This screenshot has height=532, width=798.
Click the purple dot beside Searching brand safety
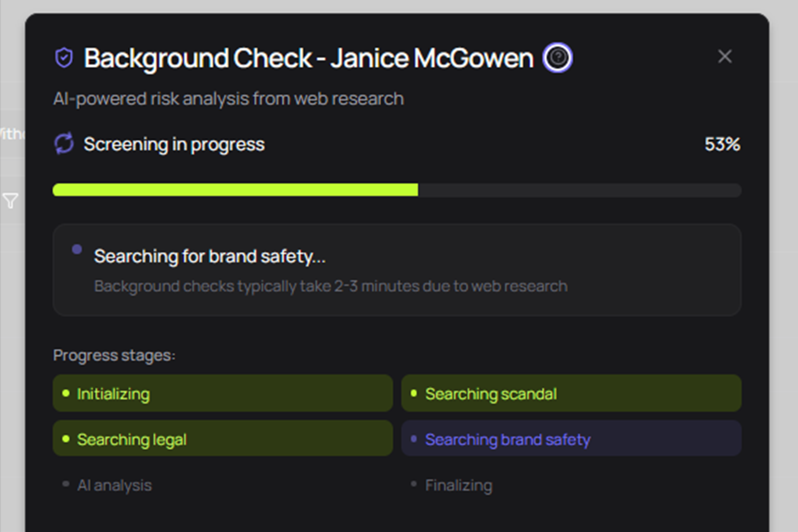pos(414,439)
